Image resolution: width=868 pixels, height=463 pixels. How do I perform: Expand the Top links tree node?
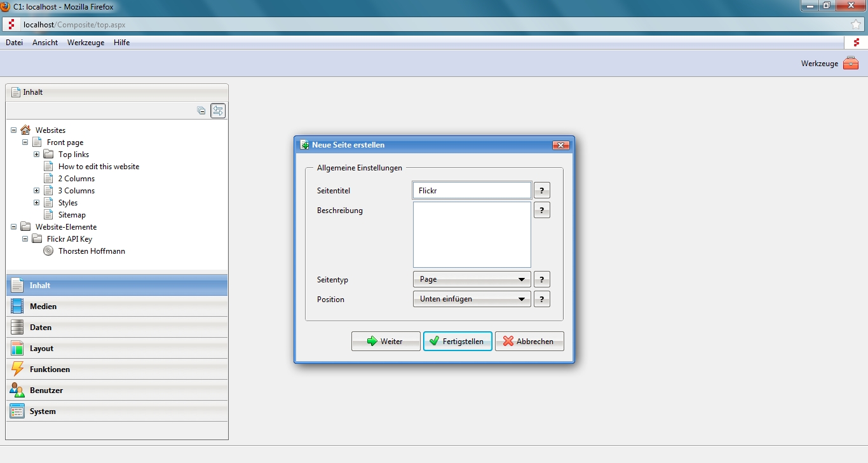pyautogui.click(x=36, y=155)
